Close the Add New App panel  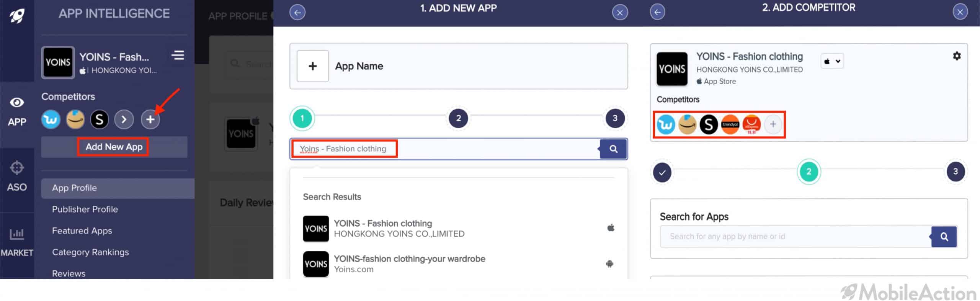(620, 12)
